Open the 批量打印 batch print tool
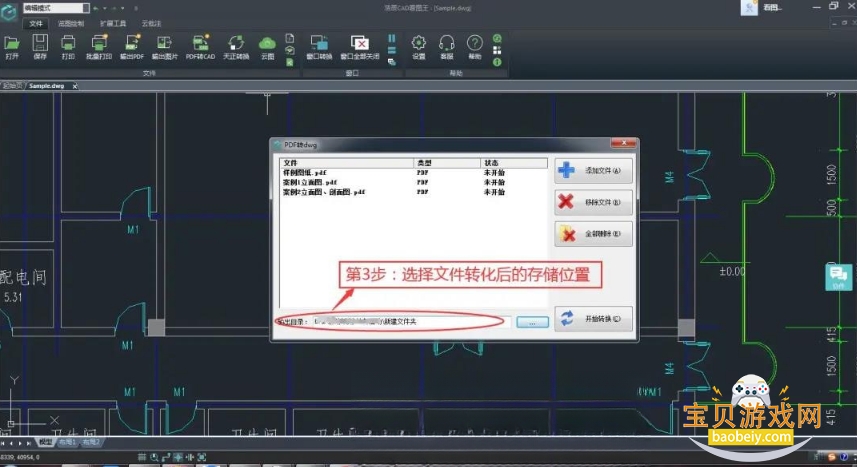Screen dimensions: 857x467 click(x=99, y=46)
